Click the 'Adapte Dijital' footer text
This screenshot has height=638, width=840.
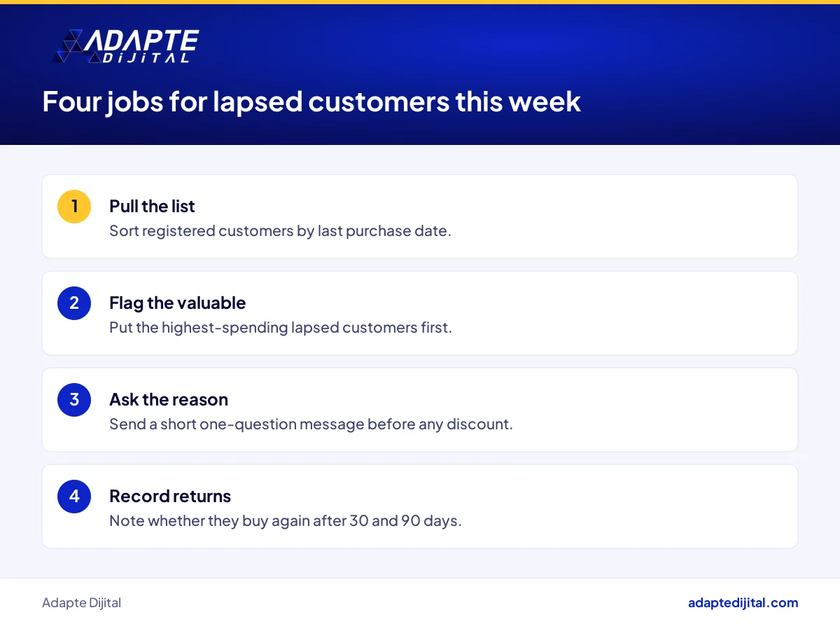[81, 603]
